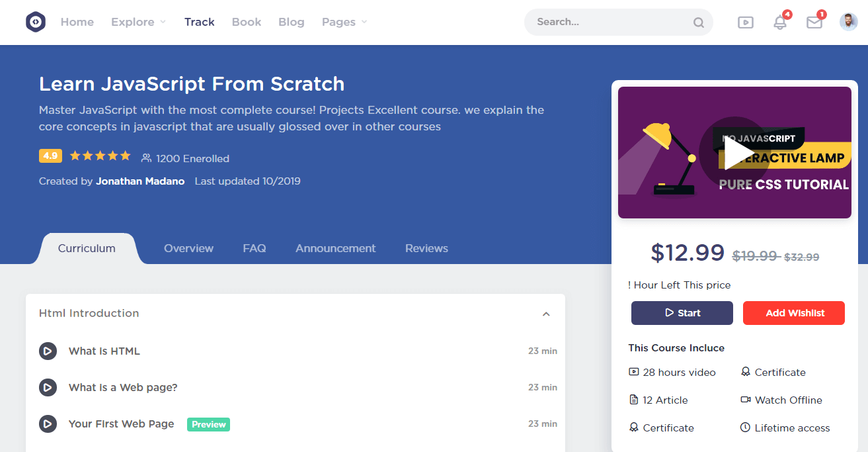Play the 'What is HTML' lesson icon
Viewport: 868px width, 452px height.
48,351
